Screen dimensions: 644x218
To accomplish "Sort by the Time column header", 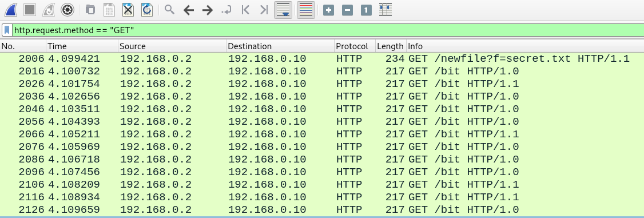I will (82, 46).
